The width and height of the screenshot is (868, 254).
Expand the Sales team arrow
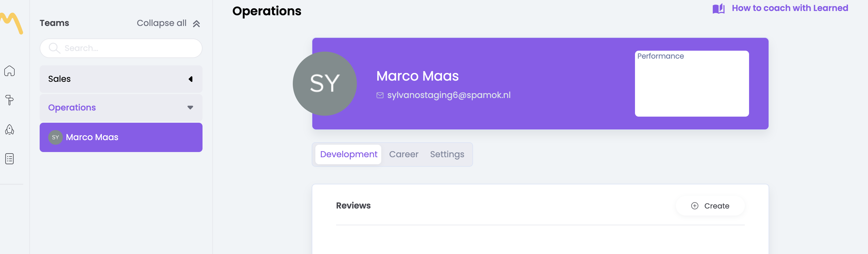[x=190, y=79]
